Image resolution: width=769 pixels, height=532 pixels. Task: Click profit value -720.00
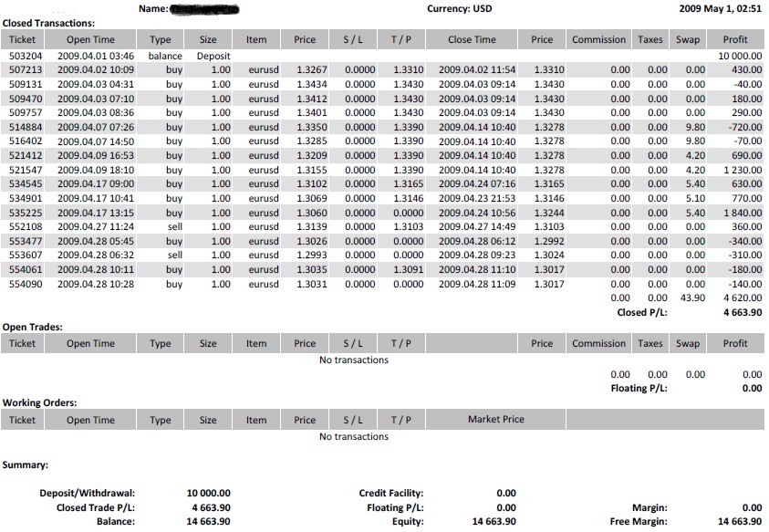point(745,127)
